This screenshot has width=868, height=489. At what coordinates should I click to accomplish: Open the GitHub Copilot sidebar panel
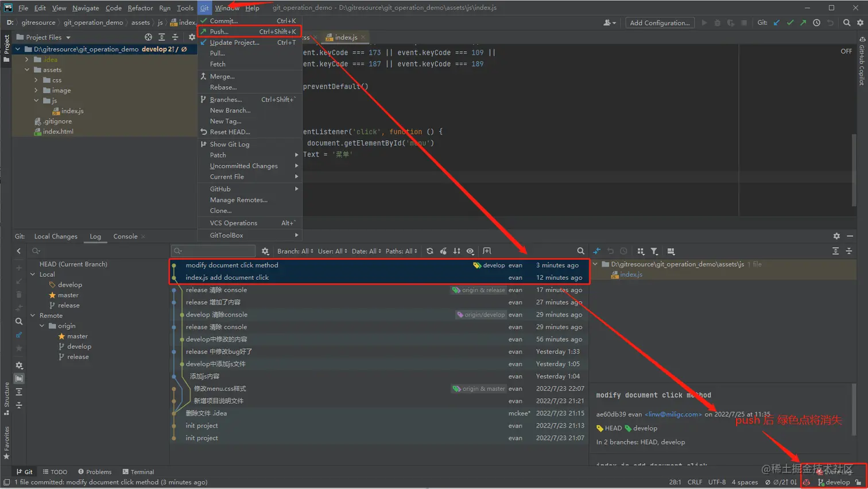coord(863,63)
